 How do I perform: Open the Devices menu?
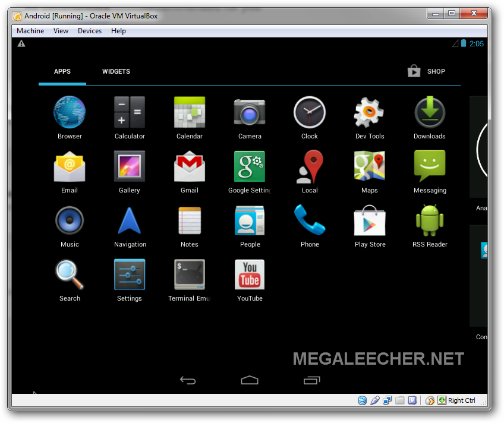coord(90,31)
